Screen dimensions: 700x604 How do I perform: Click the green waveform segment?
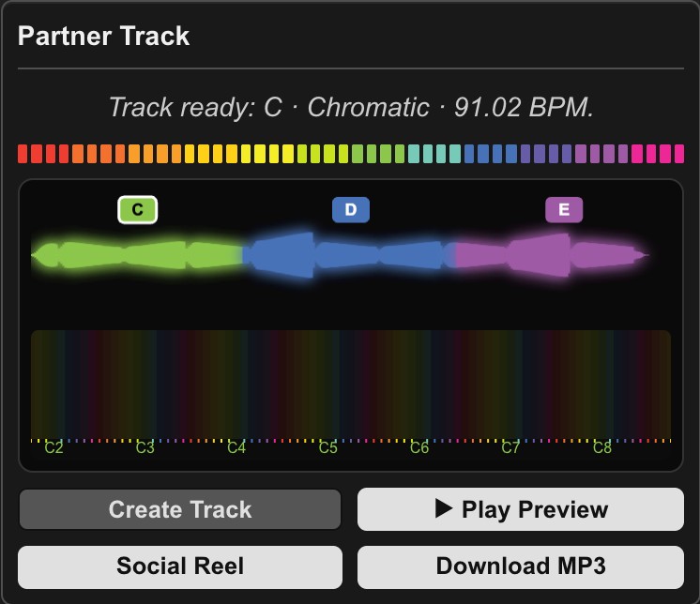tap(138, 255)
